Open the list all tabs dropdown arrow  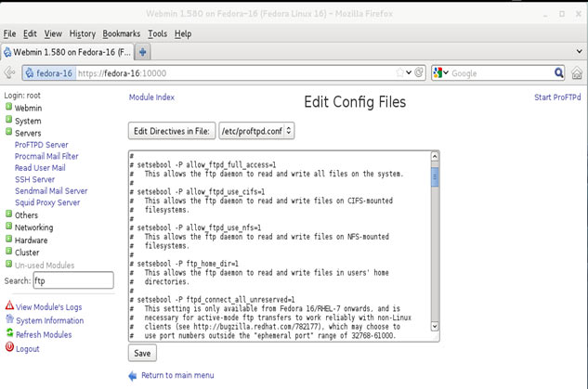579,51
